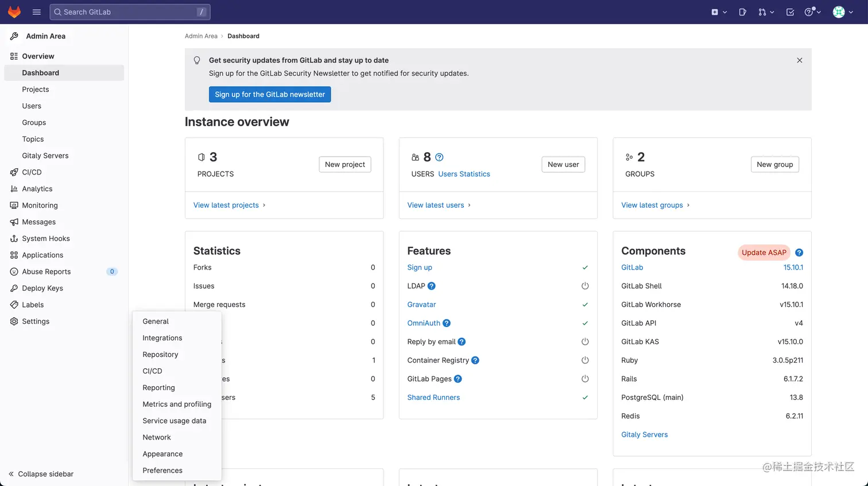The image size is (868, 486).
Task: Click the question icon beside 8 users
Action: pyautogui.click(x=439, y=157)
